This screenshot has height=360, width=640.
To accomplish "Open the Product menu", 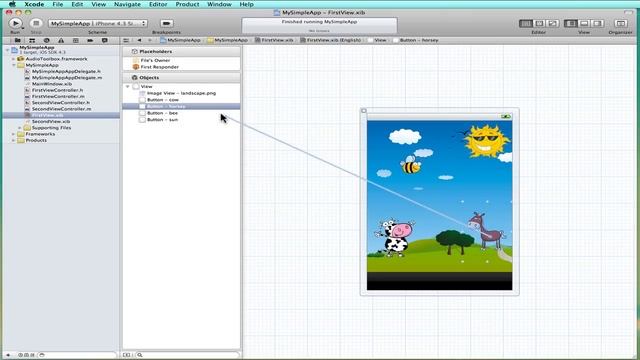I will coord(187,4).
